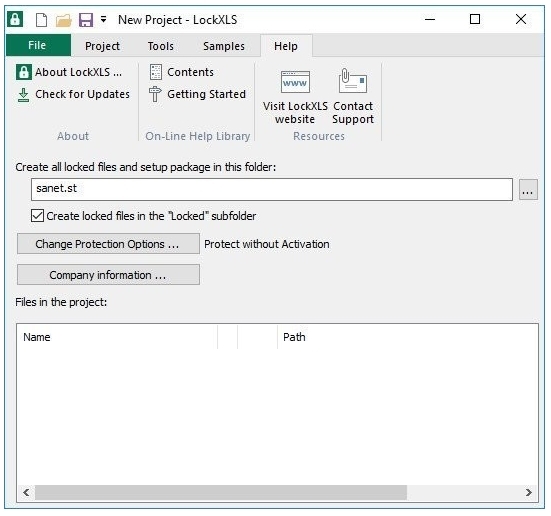Click the Visit LockXLS website icon
Image resolution: width=551 pixels, height=516 pixels.
295,82
